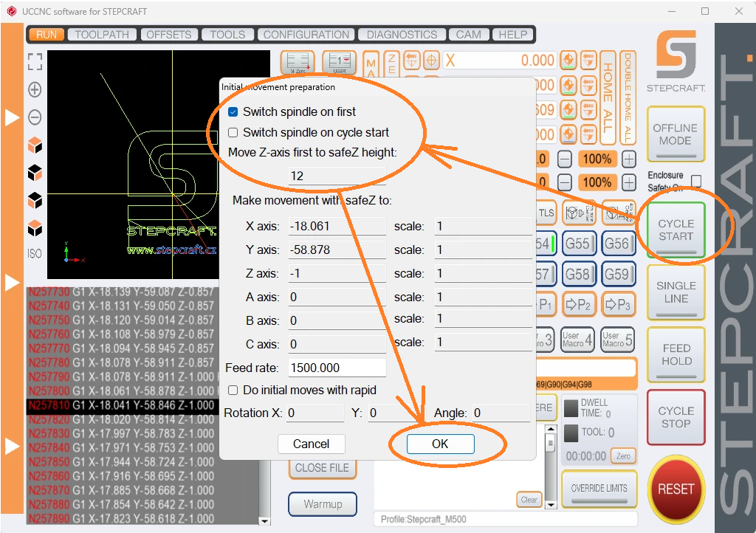Screen dimensions: 756x533
Task: Click the home arrow icon in the 609 row
Action: point(588,109)
